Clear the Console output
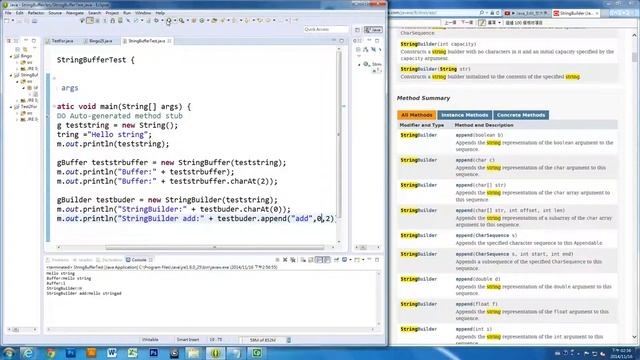The height and width of the screenshot is (360, 640). click(303, 260)
